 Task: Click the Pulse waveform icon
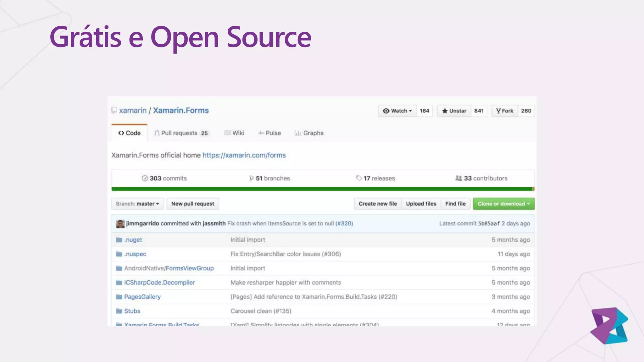[x=261, y=133]
